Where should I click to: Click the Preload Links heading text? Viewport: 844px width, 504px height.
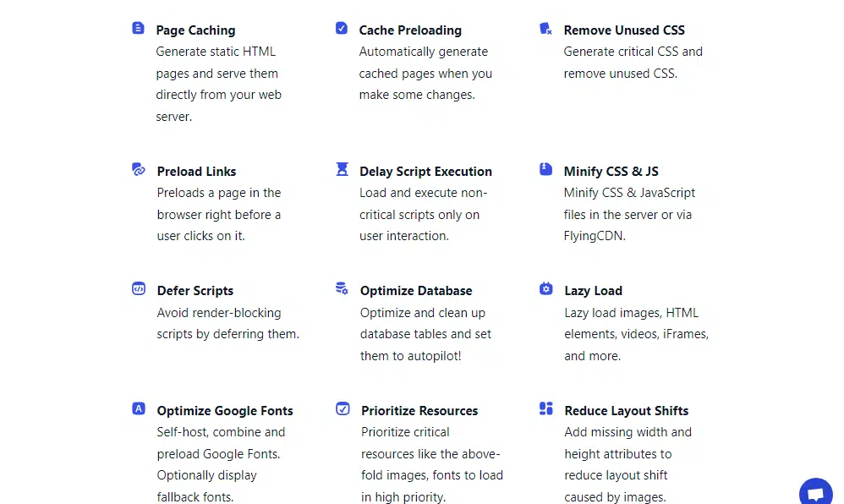point(196,171)
